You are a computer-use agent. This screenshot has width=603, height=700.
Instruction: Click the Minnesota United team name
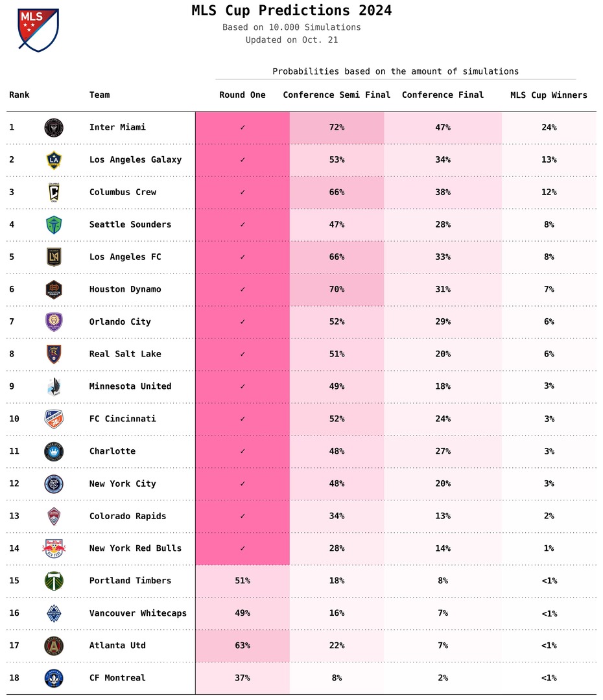130,386
